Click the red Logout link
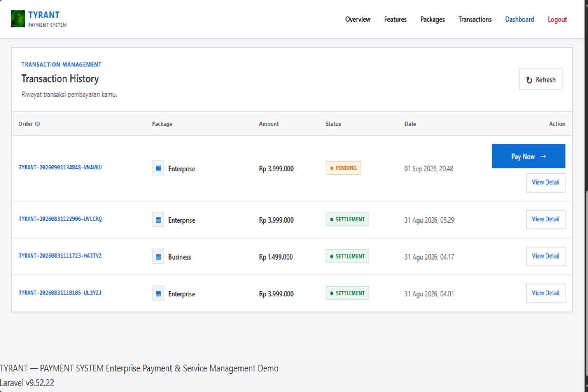 click(557, 19)
